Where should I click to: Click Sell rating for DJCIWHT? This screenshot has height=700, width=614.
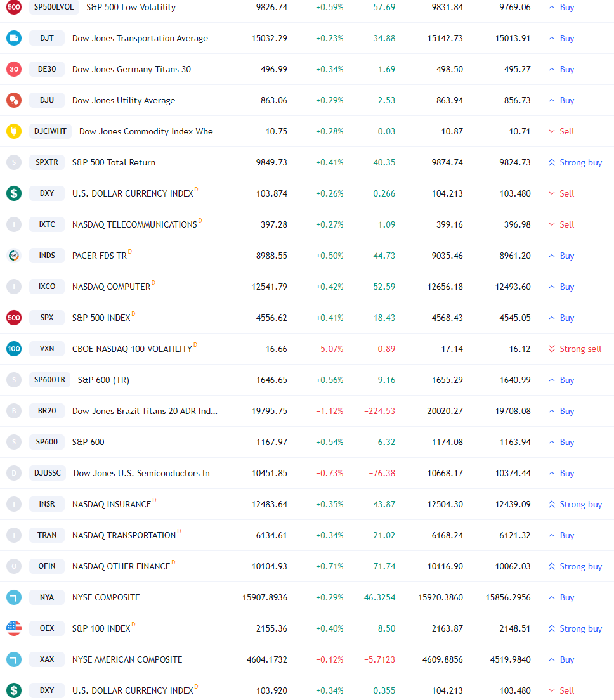pyautogui.click(x=561, y=131)
